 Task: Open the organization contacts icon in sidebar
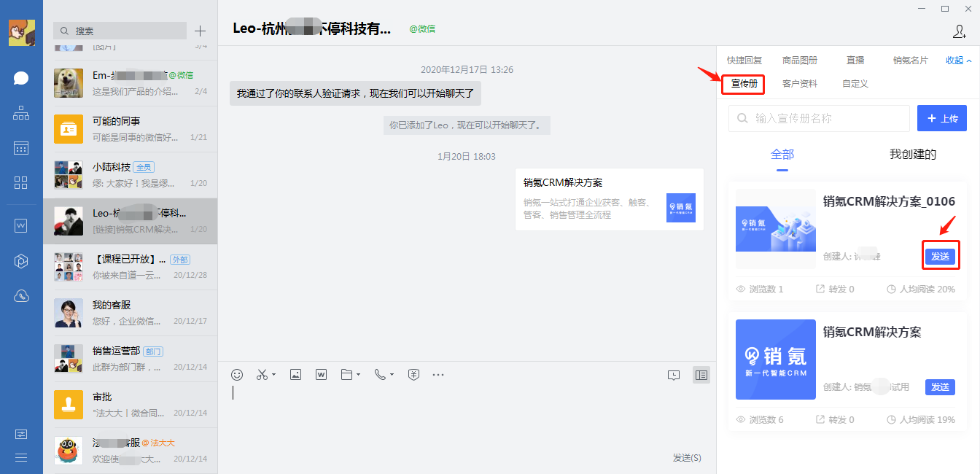(x=21, y=113)
